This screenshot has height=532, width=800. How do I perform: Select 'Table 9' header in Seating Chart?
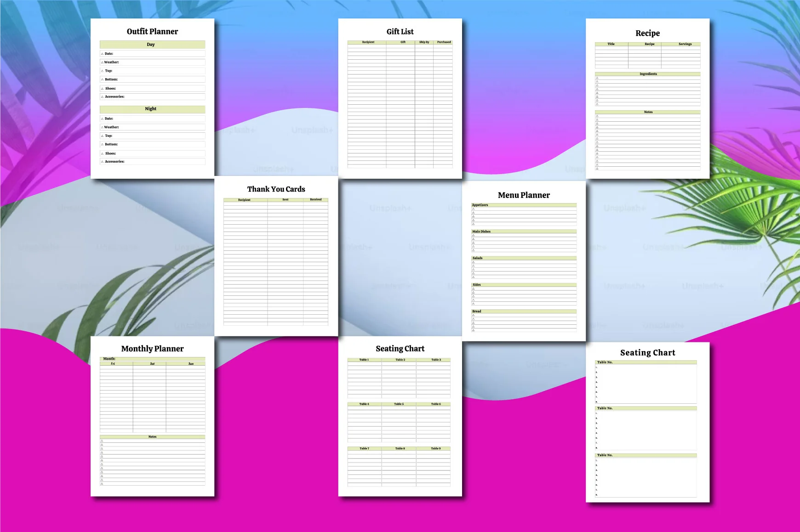point(434,448)
